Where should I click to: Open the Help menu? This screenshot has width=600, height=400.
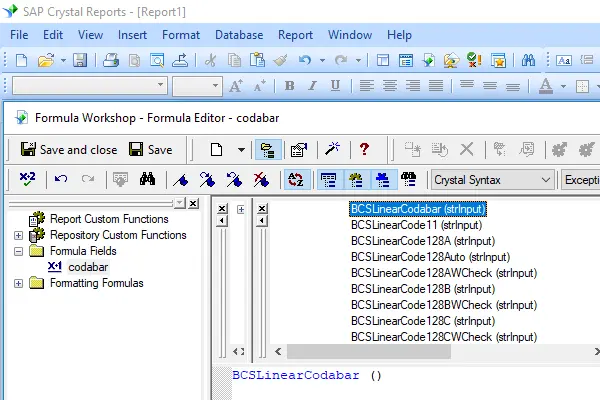click(x=399, y=35)
